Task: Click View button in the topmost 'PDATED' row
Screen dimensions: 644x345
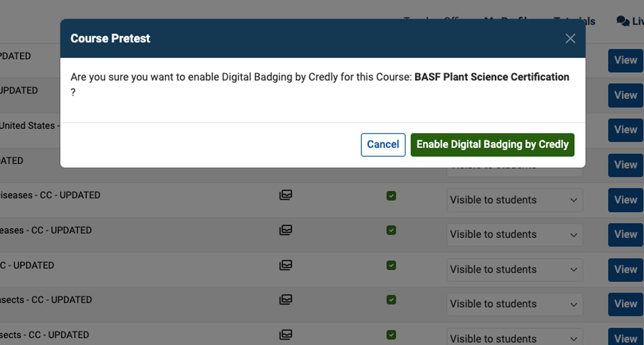Action: pos(626,60)
